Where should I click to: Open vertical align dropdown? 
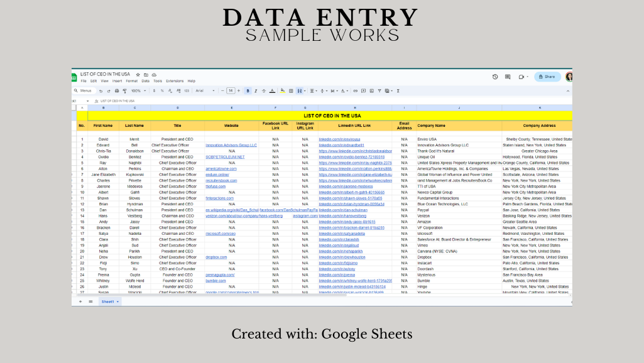click(x=323, y=90)
